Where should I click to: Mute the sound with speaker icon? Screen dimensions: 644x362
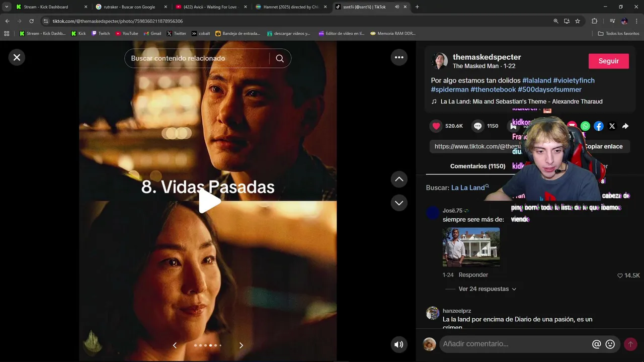click(x=399, y=344)
